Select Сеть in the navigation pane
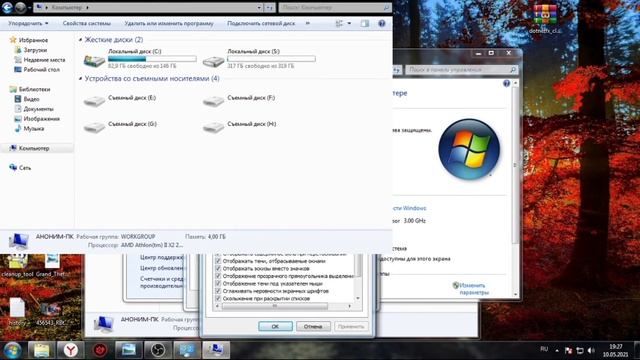The height and width of the screenshot is (360, 640). tap(20, 167)
